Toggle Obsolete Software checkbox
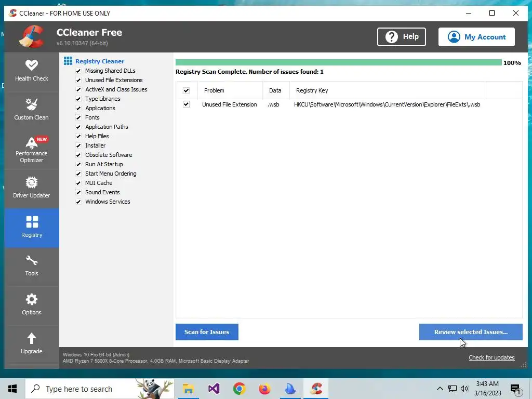 click(x=78, y=155)
